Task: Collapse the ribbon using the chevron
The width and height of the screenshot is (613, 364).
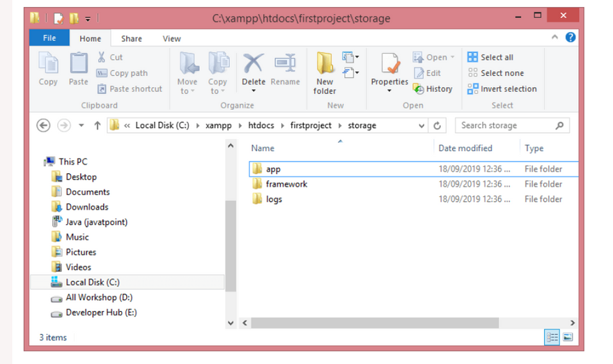Action: click(555, 38)
